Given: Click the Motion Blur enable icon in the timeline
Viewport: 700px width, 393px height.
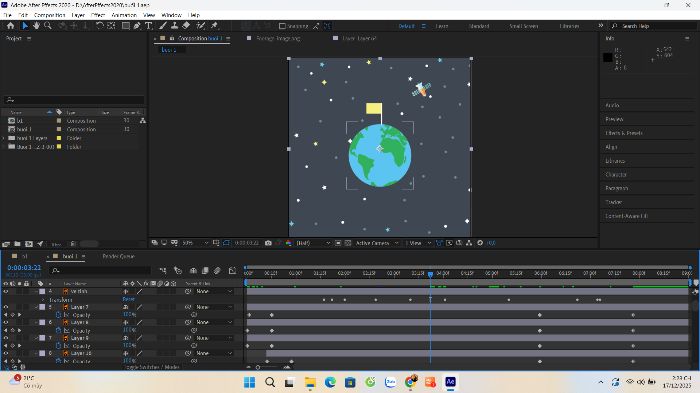Looking at the screenshot, I should (x=217, y=271).
